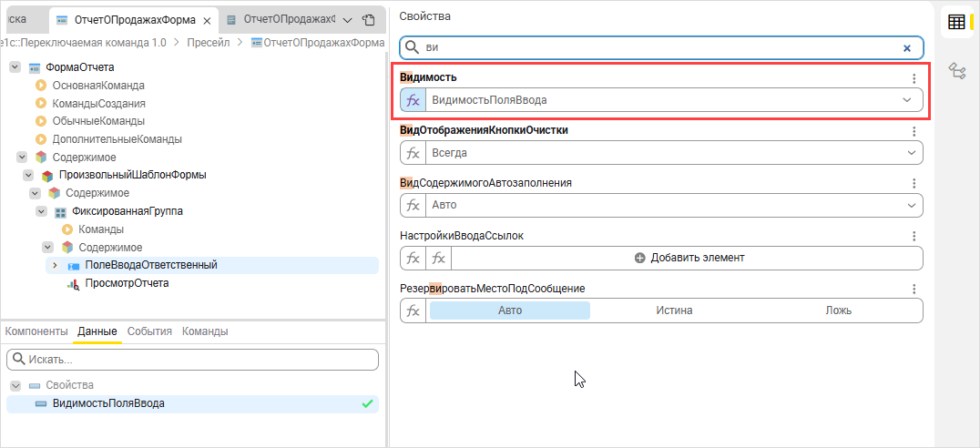Click the Искать... search field in Data panel
This screenshot has width=980, height=448.
click(192, 360)
